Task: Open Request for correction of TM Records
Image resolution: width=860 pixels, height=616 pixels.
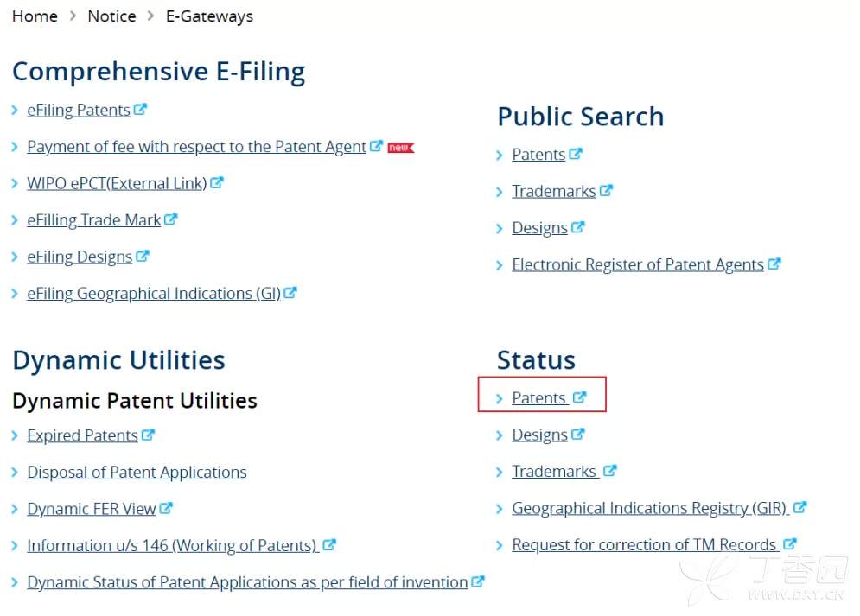Action: 644,545
